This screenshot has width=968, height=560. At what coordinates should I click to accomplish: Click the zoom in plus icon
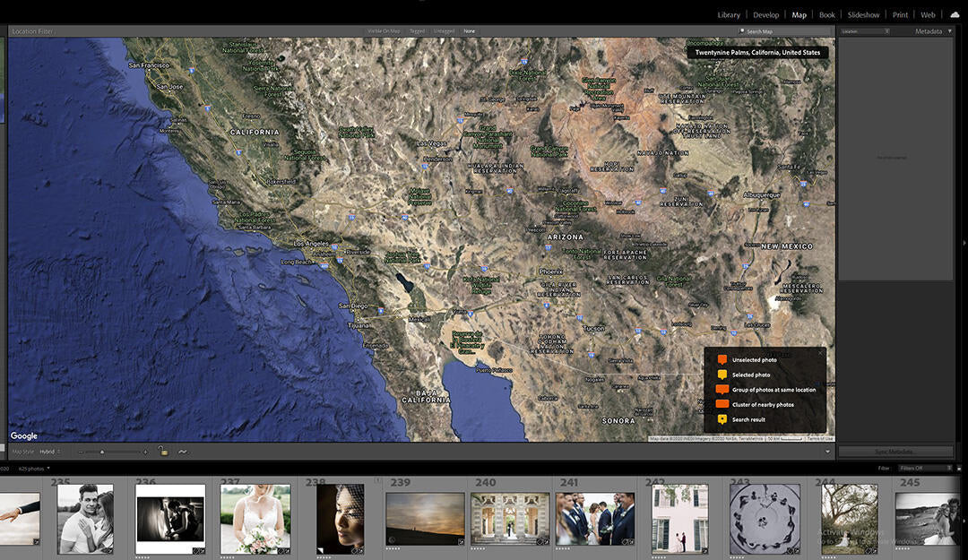146,452
